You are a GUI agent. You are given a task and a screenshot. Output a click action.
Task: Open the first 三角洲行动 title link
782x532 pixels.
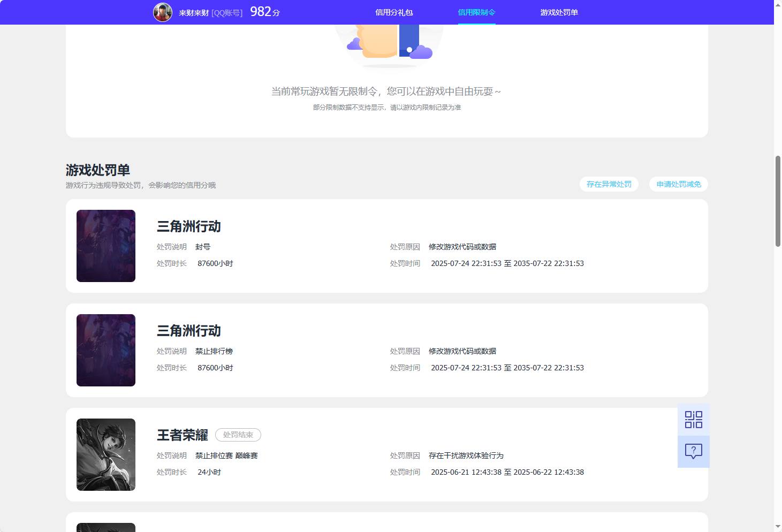188,226
